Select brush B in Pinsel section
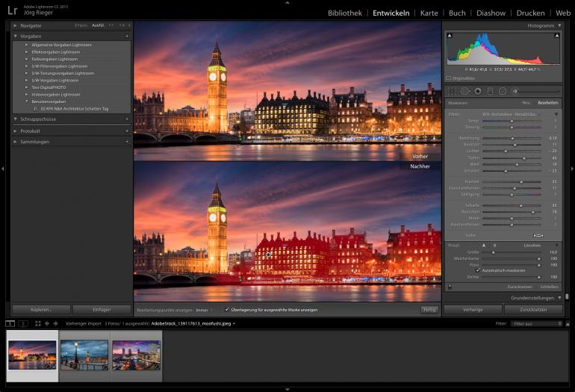The width and height of the screenshot is (575, 392). click(494, 246)
